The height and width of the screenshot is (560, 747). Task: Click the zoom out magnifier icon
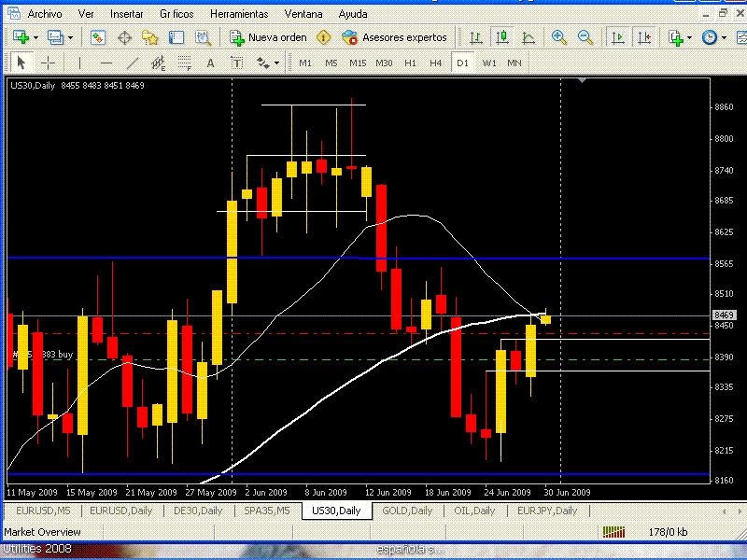[585, 37]
